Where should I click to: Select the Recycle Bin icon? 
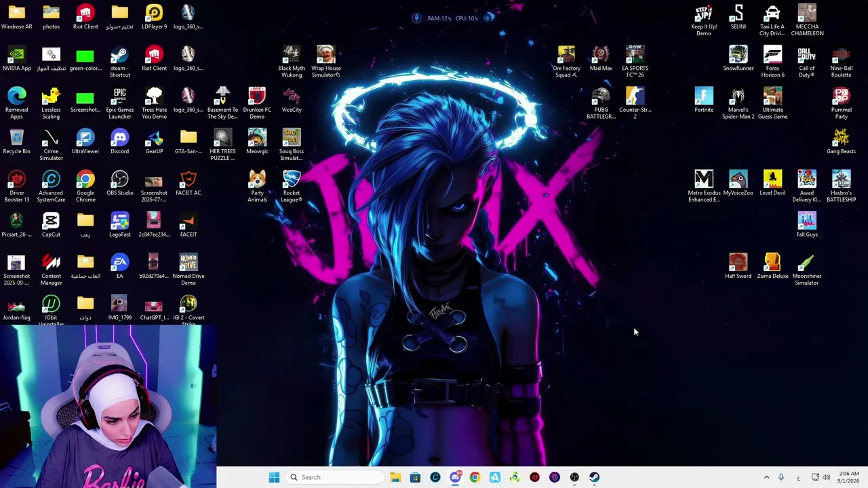coord(16,142)
